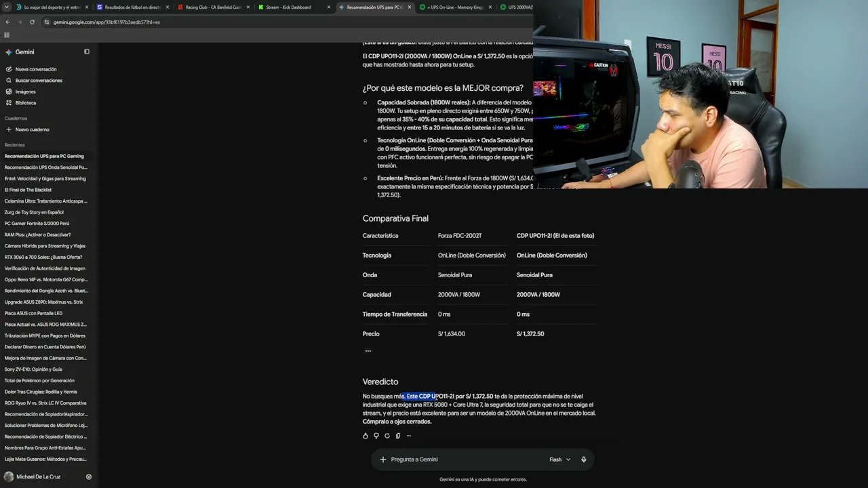Open 'Verificación de Autenticidad de Imagen' chat
Screen dimensions: 868x488
click(x=45, y=268)
